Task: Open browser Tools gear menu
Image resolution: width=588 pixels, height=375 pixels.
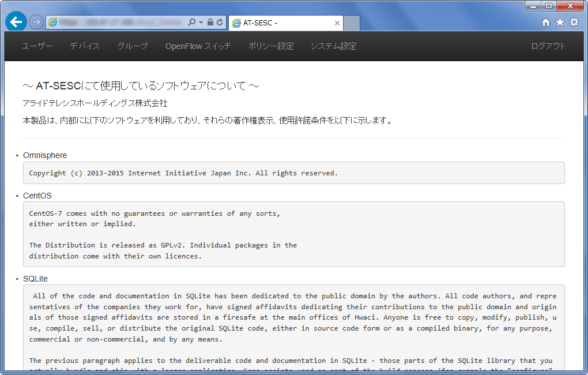Action: 574,22
